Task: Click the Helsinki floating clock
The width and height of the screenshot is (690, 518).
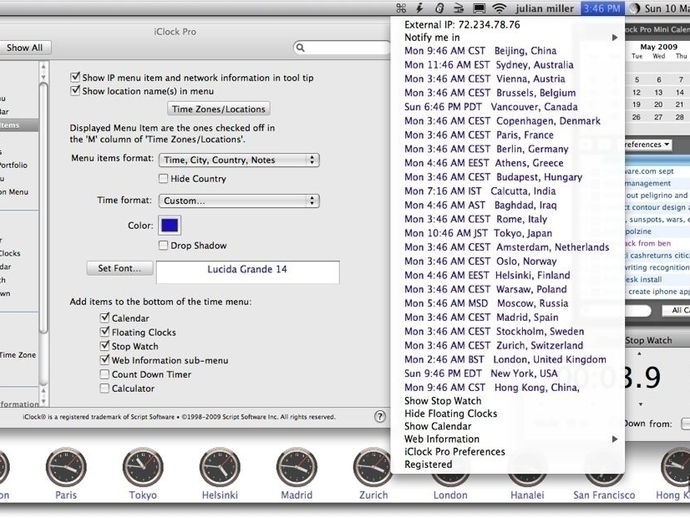Action: [220, 467]
